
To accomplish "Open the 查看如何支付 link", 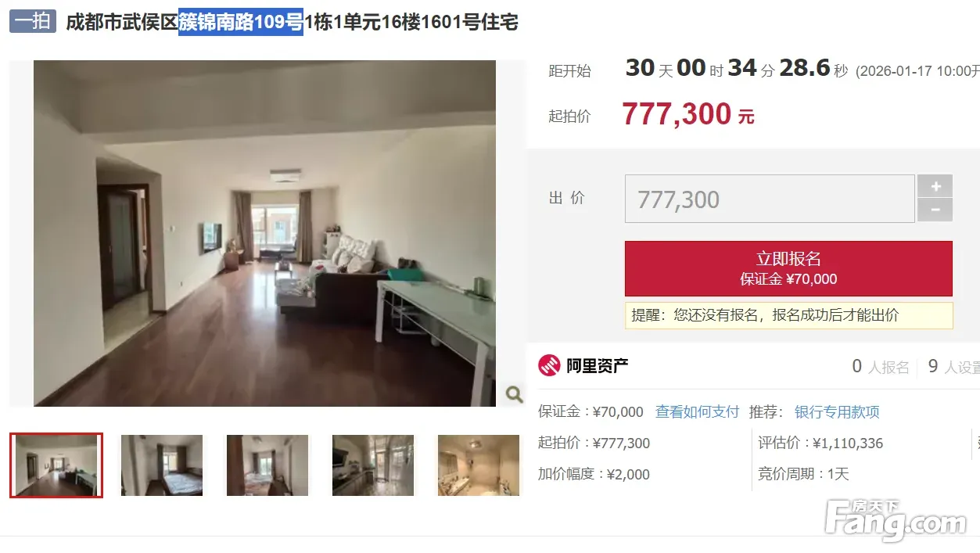I will coord(697,411).
